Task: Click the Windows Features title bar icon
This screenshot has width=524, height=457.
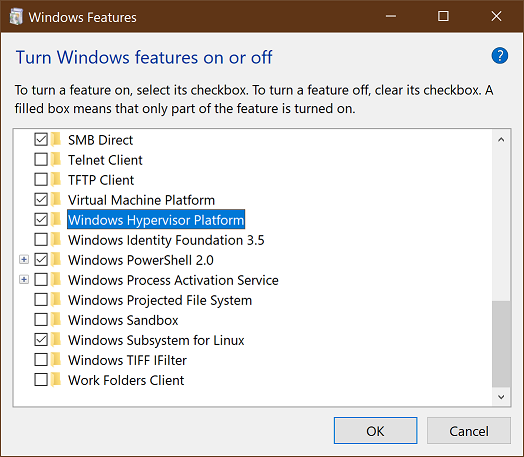Action: pyautogui.click(x=16, y=17)
